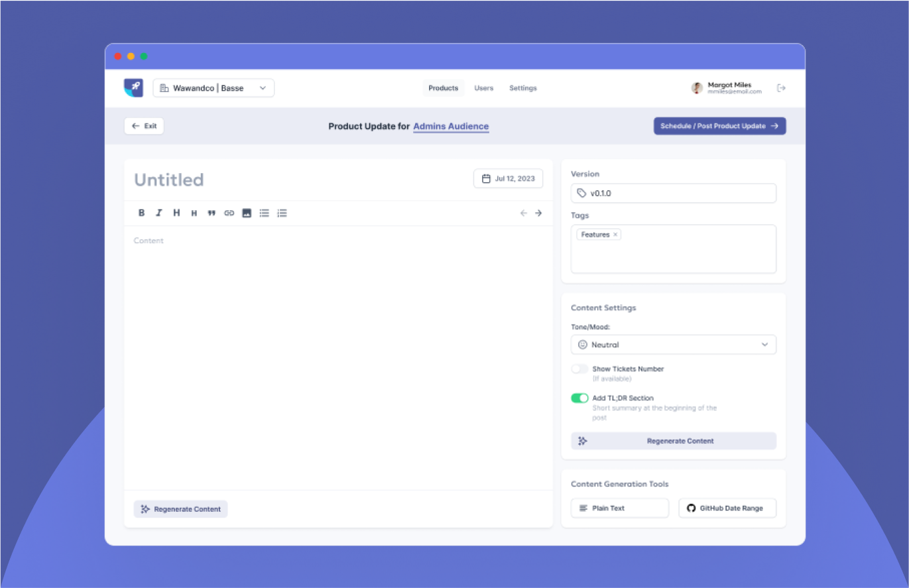Click Regenerate Content below the editor
Image resolution: width=909 pixels, height=588 pixels.
(x=180, y=509)
